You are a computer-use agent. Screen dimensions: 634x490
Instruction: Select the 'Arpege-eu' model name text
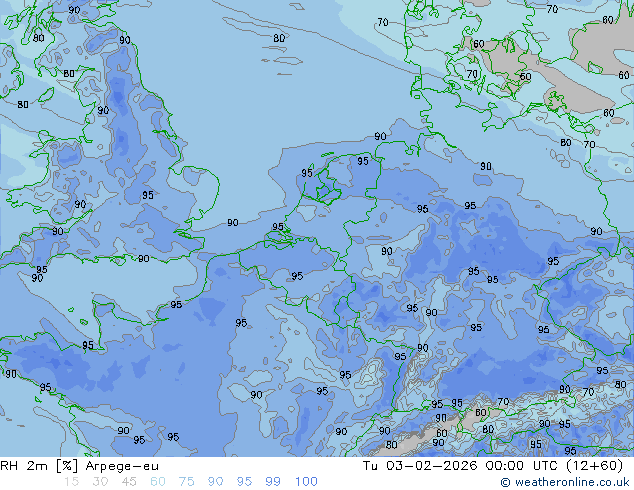click(x=122, y=466)
